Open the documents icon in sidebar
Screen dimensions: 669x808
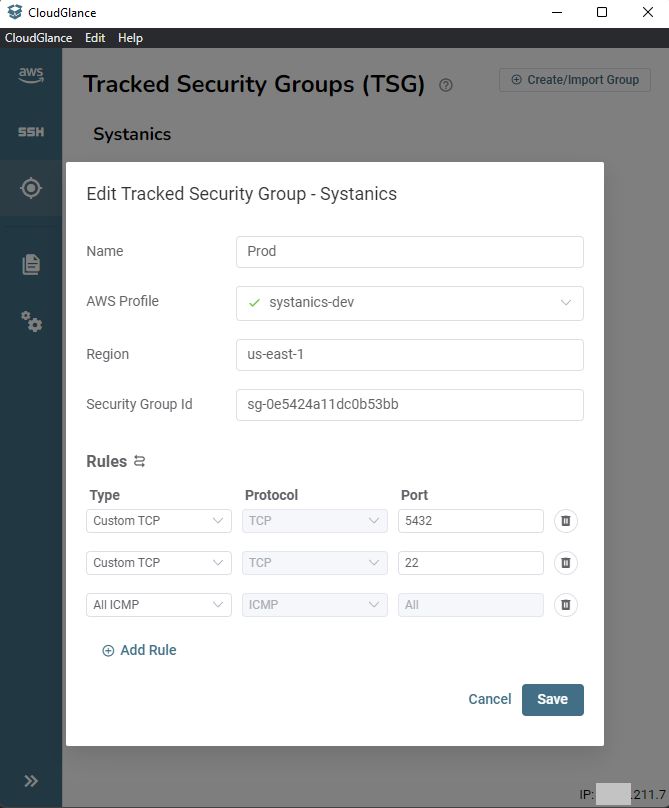31,264
